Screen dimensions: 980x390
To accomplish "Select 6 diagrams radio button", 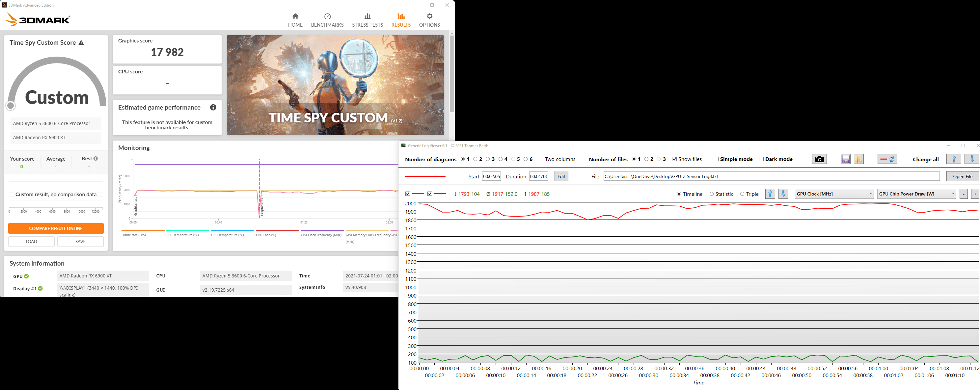I will pyautogui.click(x=525, y=159).
